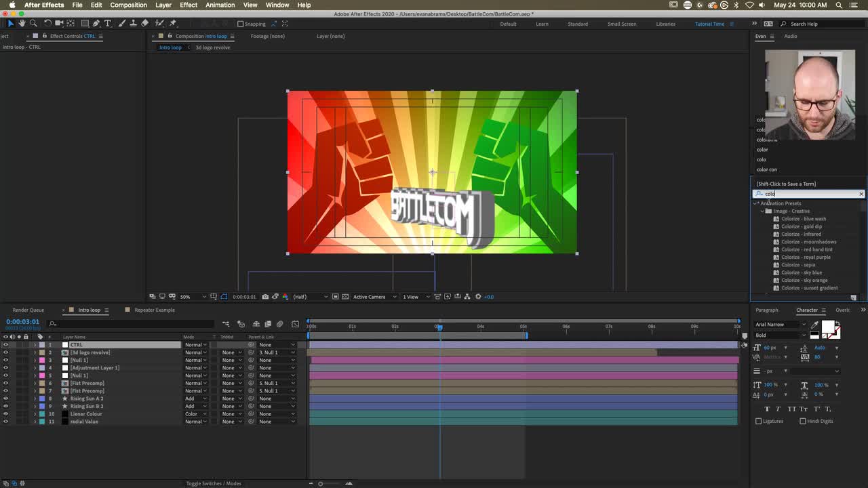Switch to the Paragraph panel tab
The image size is (868, 488).
point(767,310)
